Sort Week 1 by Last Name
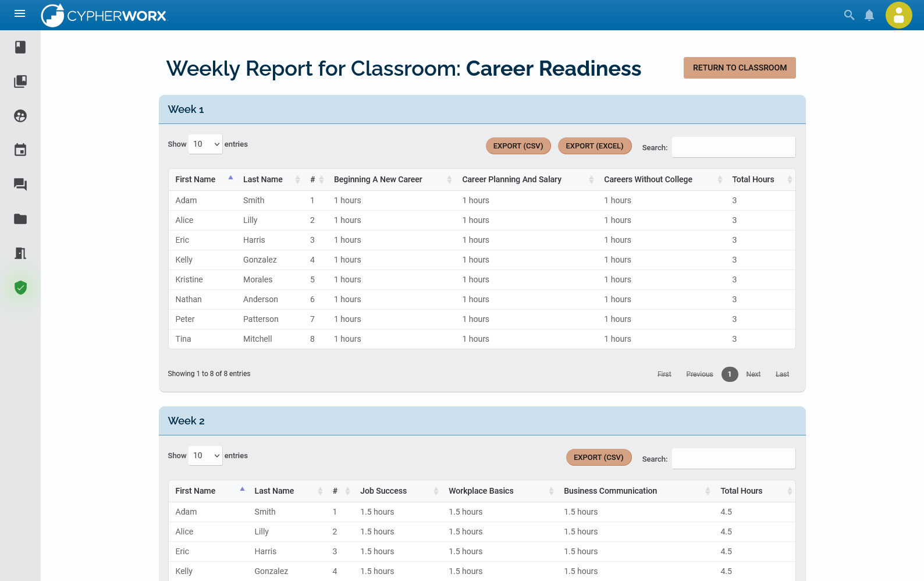924x581 pixels. tap(271, 179)
